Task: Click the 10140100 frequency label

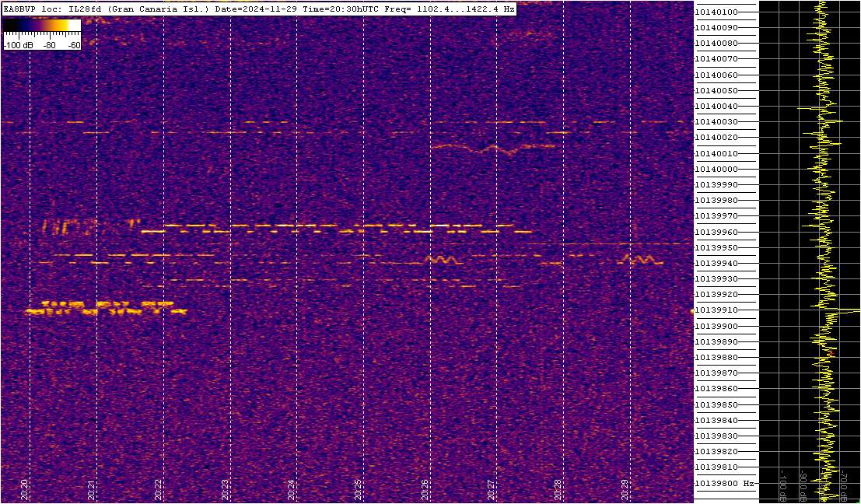Action: [x=716, y=12]
